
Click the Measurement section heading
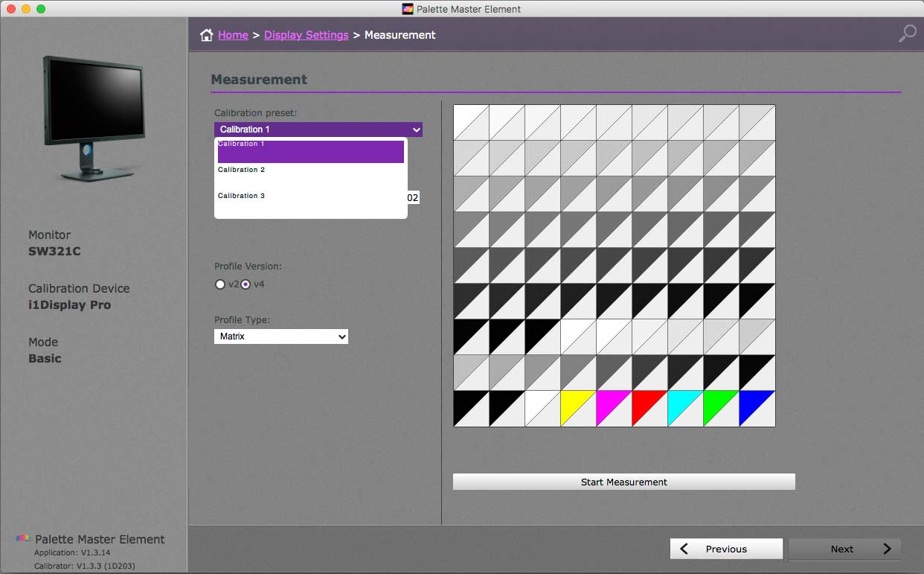point(259,80)
